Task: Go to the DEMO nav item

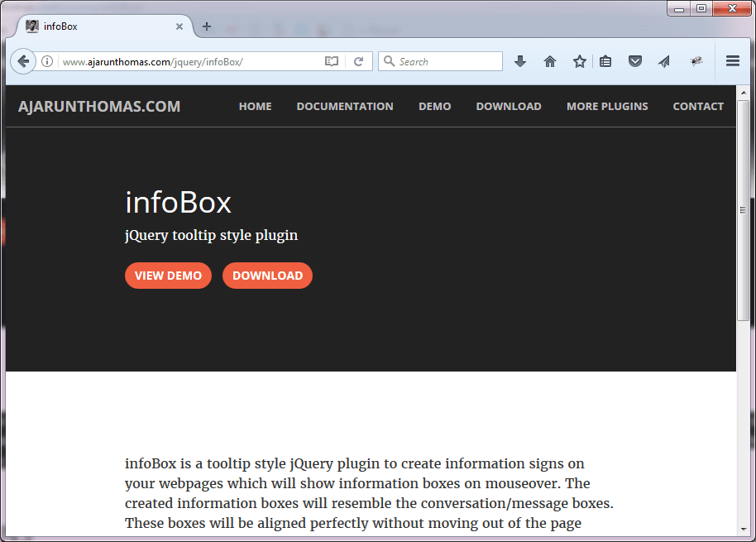Action: [434, 107]
